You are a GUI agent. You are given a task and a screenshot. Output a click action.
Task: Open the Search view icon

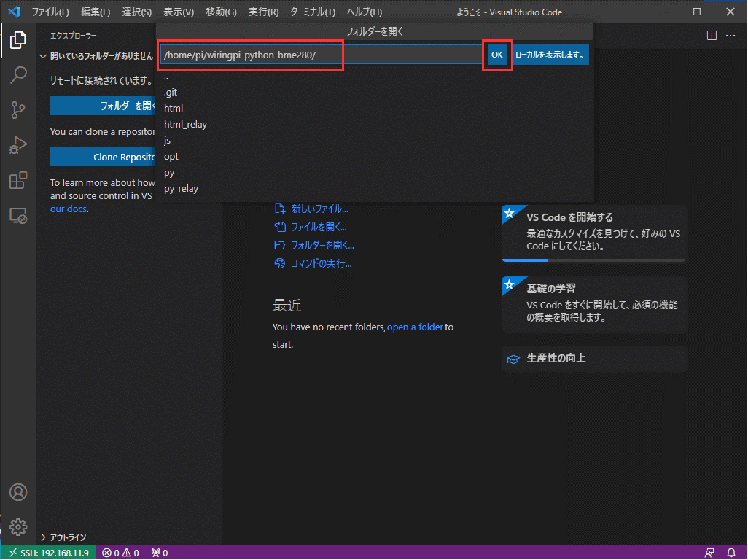tap(17, 75)
